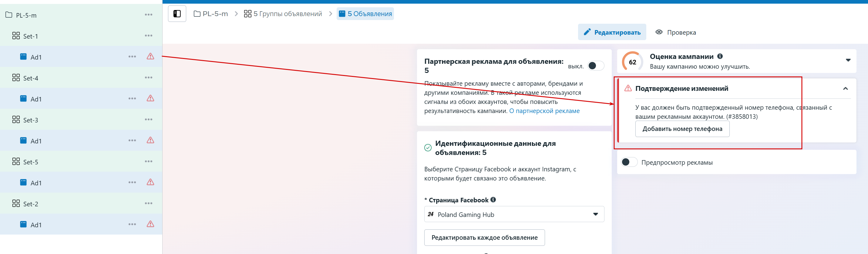Select the Set-3 ad set in the tree
The width and height of the screenshot is (868, 254).
[x=81, y=120]
